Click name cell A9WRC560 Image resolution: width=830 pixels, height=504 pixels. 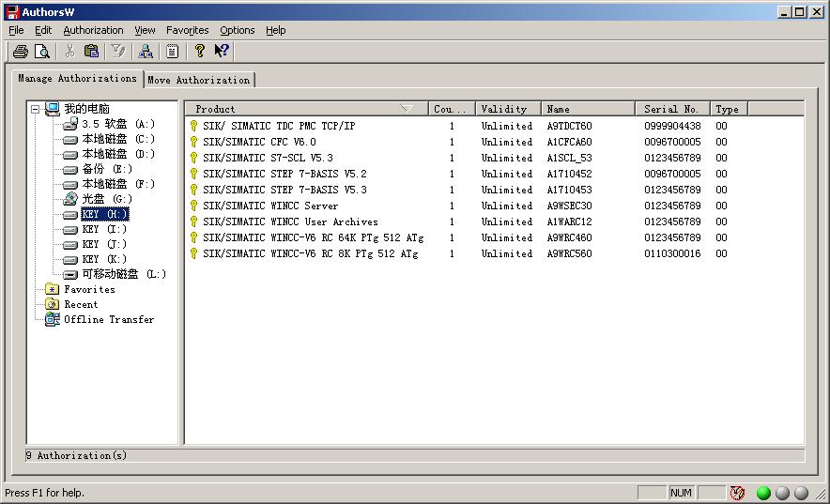click(x=570, y=253)
